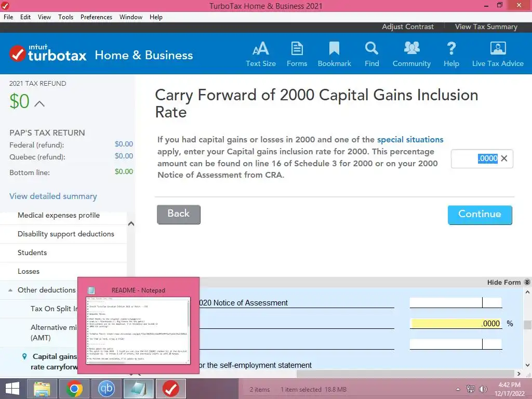532x399 pixels.
Task: Select Medical expenses profile
Action: 63,215
